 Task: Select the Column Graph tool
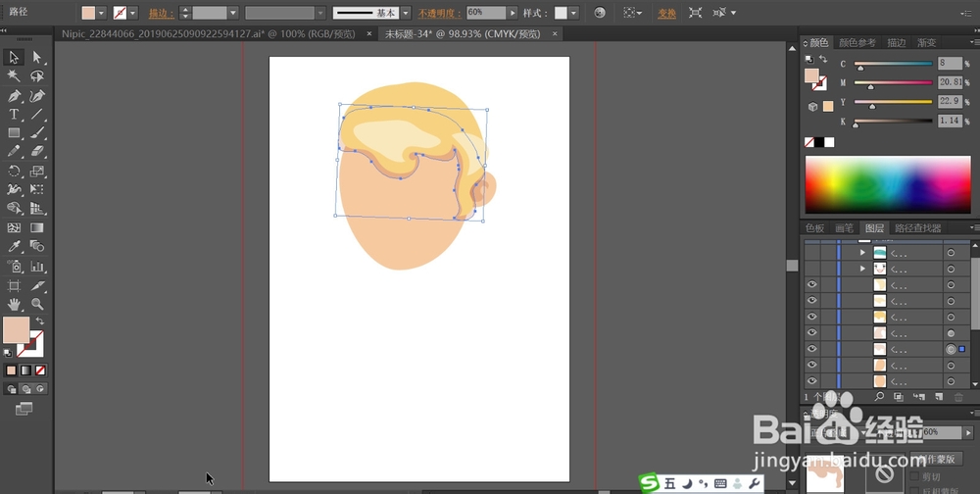[37, 267]
